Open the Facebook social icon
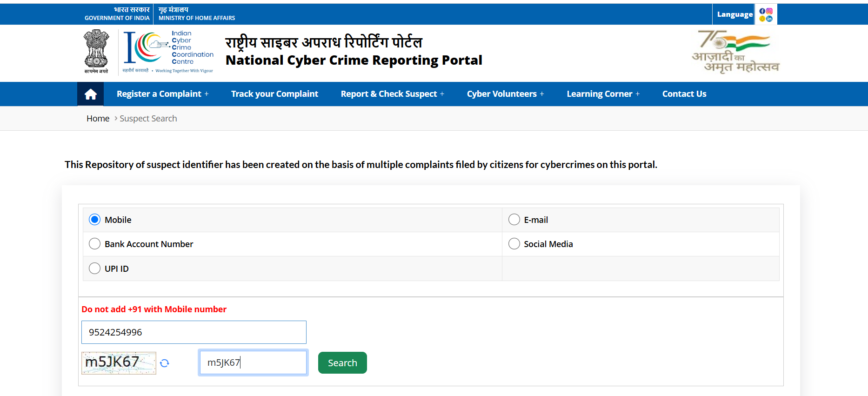This screenshot has height=396, width=868. (x=762, y=11)
